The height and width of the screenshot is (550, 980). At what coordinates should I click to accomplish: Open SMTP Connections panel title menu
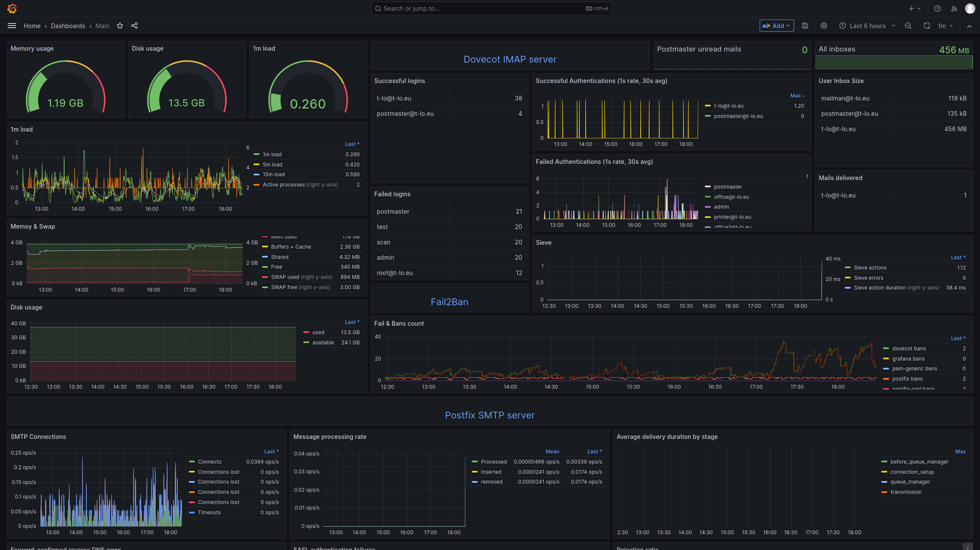click(38, 437)
